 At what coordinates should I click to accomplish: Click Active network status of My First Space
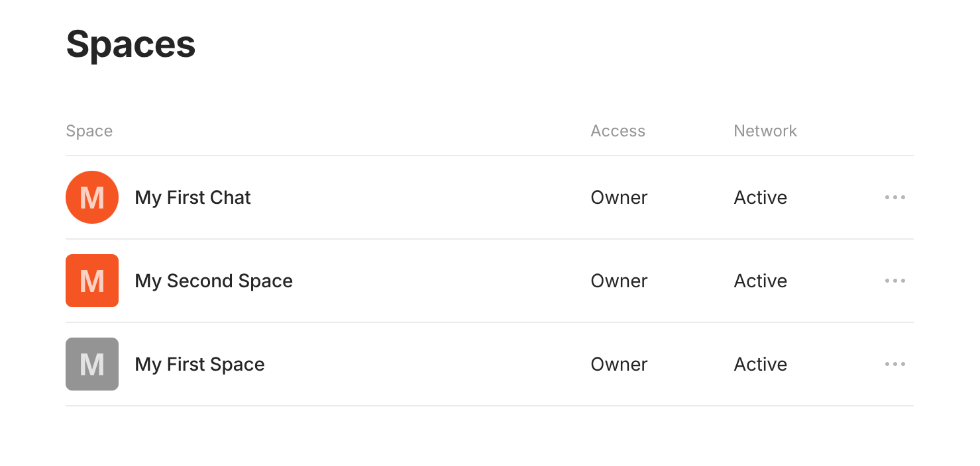(x=760, y=364)
